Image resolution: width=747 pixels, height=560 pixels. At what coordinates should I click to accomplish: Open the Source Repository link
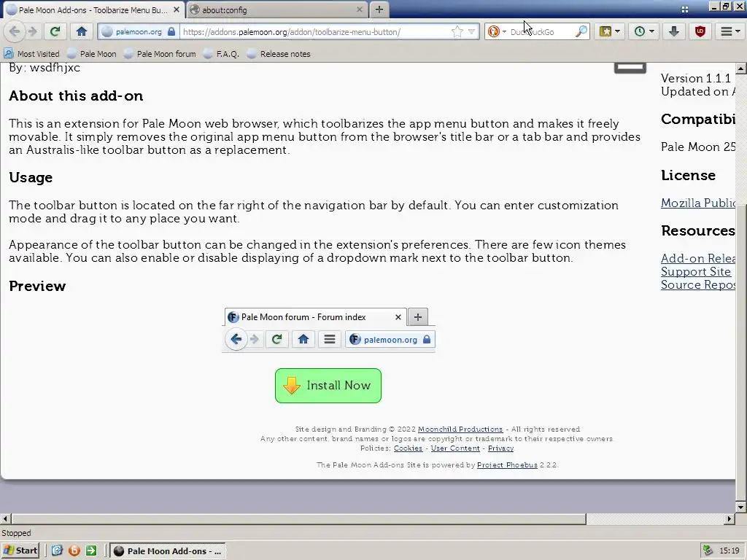point(698,285)
